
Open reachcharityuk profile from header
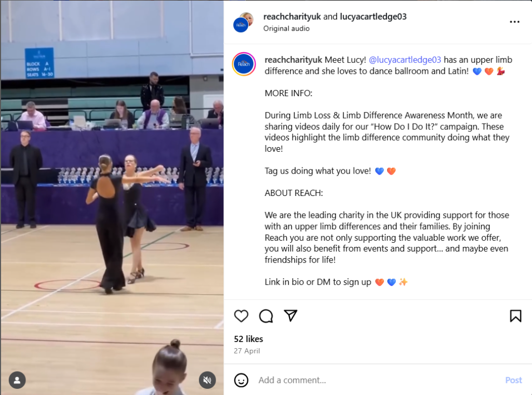click(292, 17)
